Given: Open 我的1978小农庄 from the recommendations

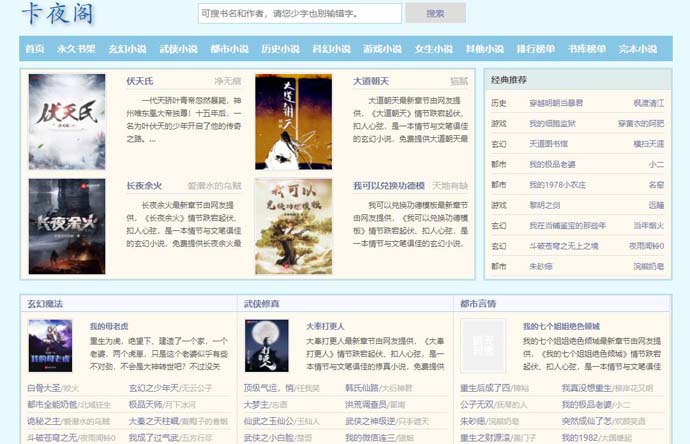Looking at the screenshot, I should 557,185.
